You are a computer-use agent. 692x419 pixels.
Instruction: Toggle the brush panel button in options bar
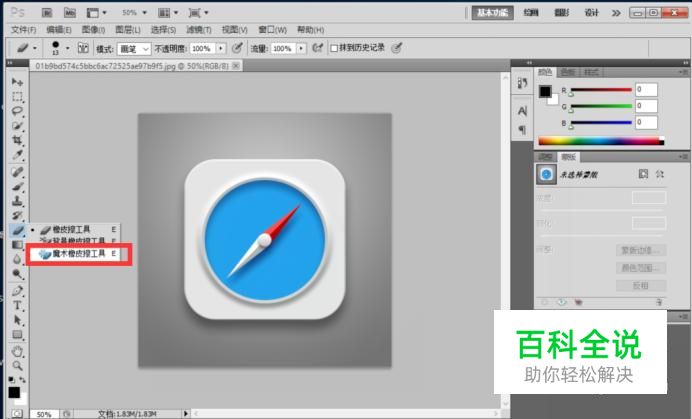(83, 48)
